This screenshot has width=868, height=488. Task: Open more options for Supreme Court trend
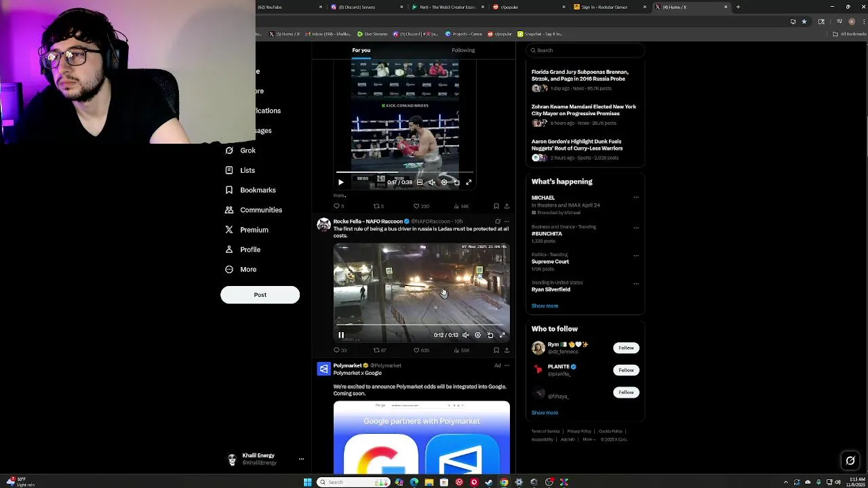tap(636, 256)
